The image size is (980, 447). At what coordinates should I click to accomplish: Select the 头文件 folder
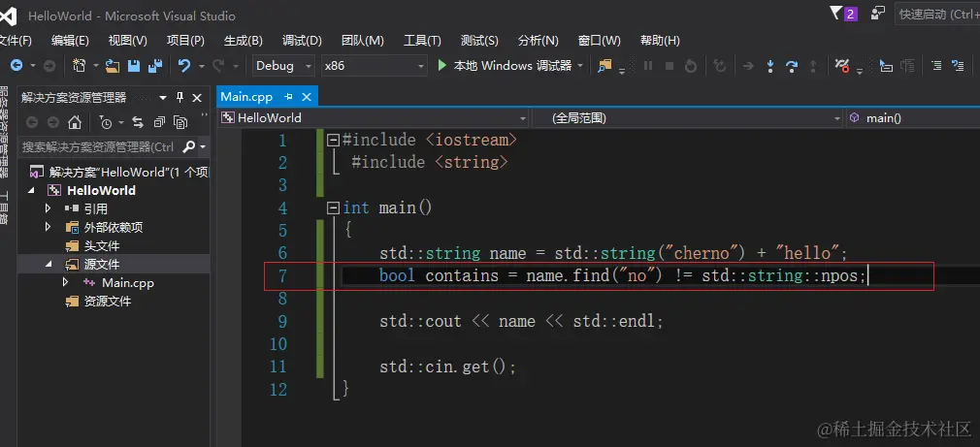point(101,245)
